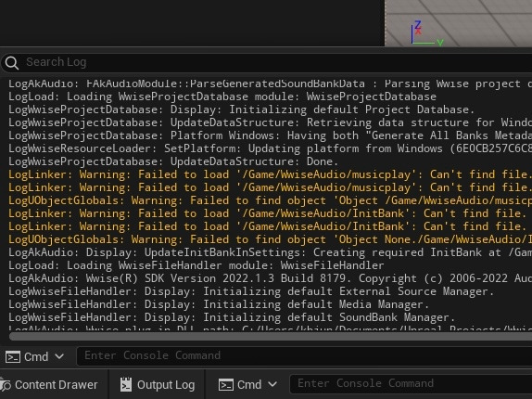This screenshot has width=532, height=399.
Task: Select the 'Loading WwiseFileHandler module' log line
Action: pos(196,265)
